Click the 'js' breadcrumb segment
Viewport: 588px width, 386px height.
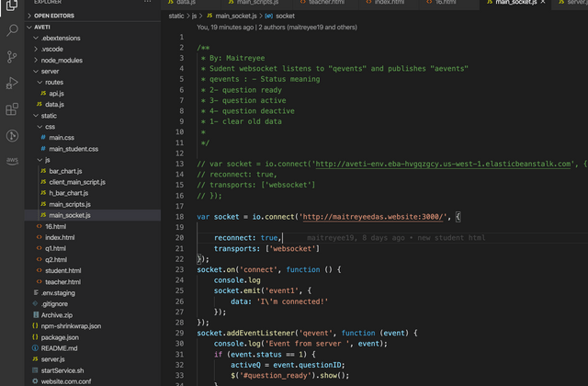[x=194, y=16]
